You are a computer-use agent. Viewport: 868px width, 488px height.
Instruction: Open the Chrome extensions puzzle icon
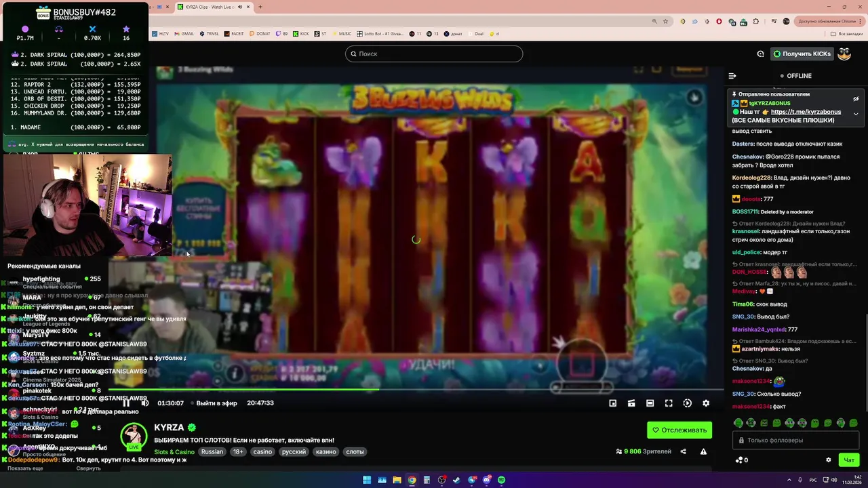(756, 21)
